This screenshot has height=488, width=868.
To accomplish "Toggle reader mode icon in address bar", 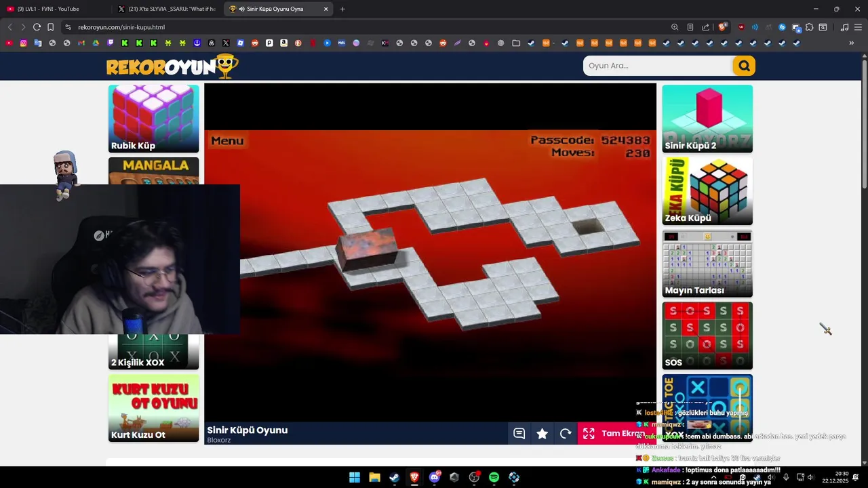I will click(x=690, y=27).
